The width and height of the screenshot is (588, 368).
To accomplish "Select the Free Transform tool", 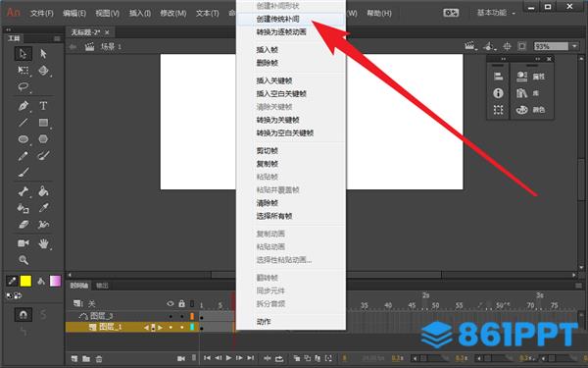I will click(24, 71).
